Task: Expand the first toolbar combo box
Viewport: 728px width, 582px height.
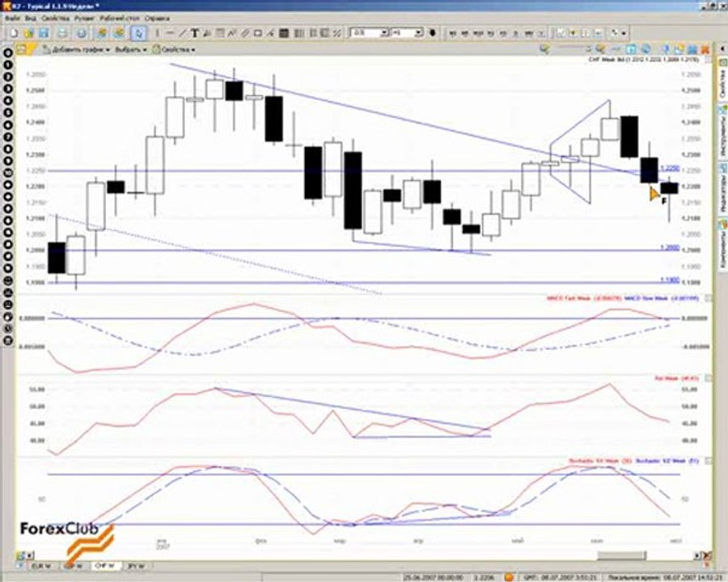Action: pyautogui.click(x=384, y=33)
